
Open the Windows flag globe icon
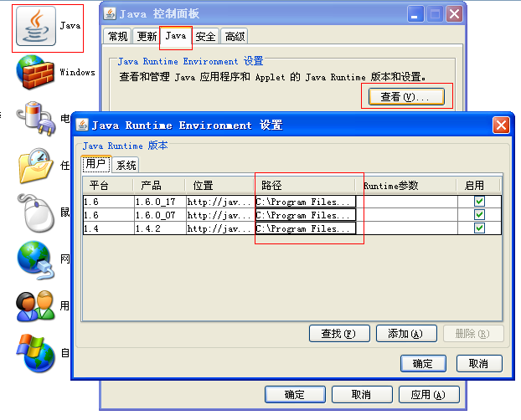click(36, 353)
